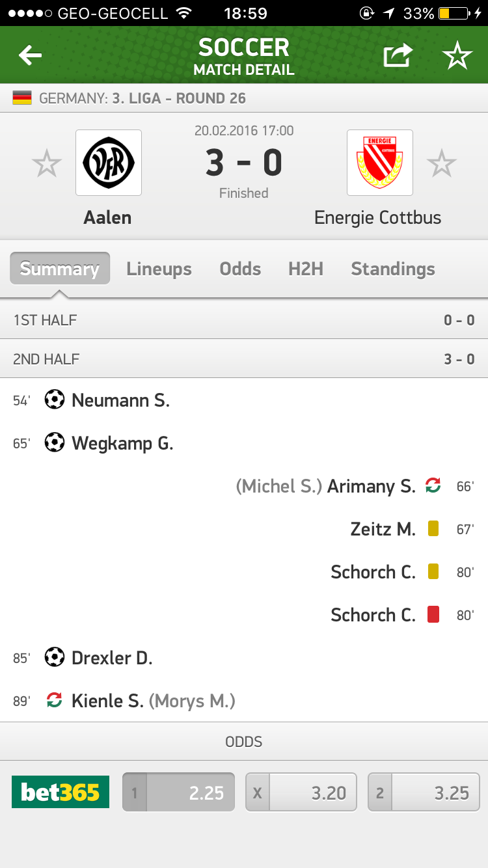Viewport: 488px width, 868px height.
Task: Tap the back arrow icon
Action: click(30, 56)
